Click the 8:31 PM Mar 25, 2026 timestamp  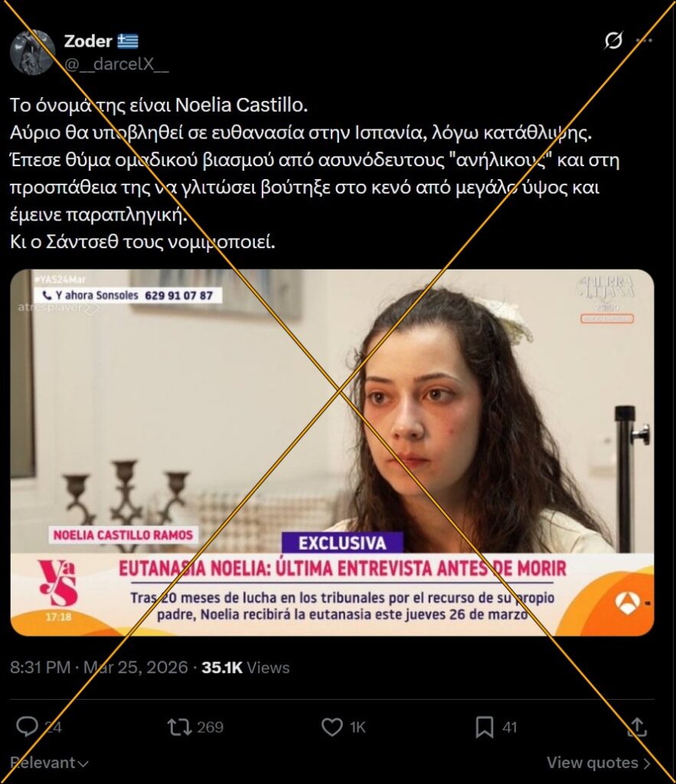(99, 668)
